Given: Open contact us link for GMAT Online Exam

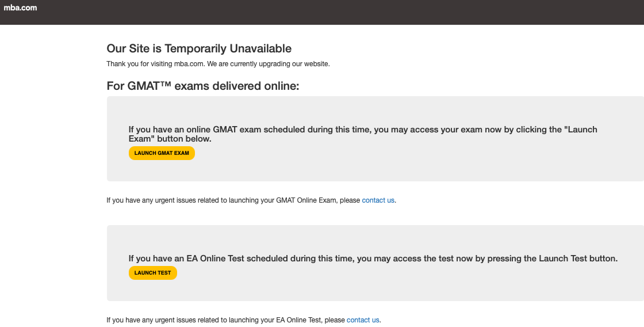Looking at the screenshot, I should pyautogui.click(x=378, y=200).
